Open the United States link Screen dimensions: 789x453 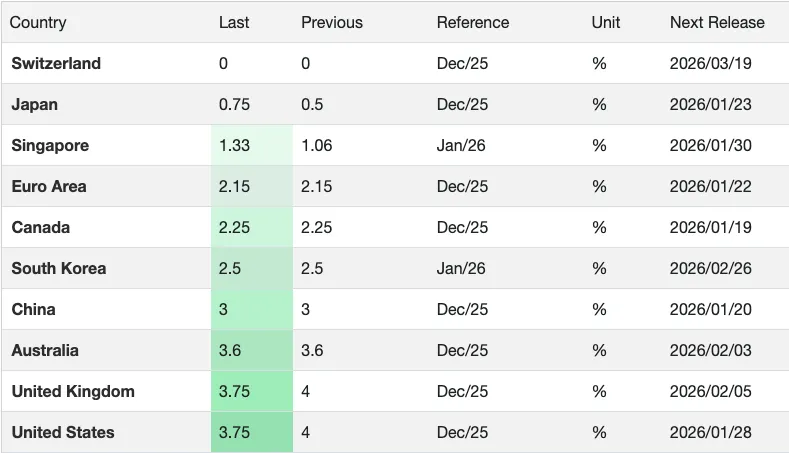[x=63, y=432]
